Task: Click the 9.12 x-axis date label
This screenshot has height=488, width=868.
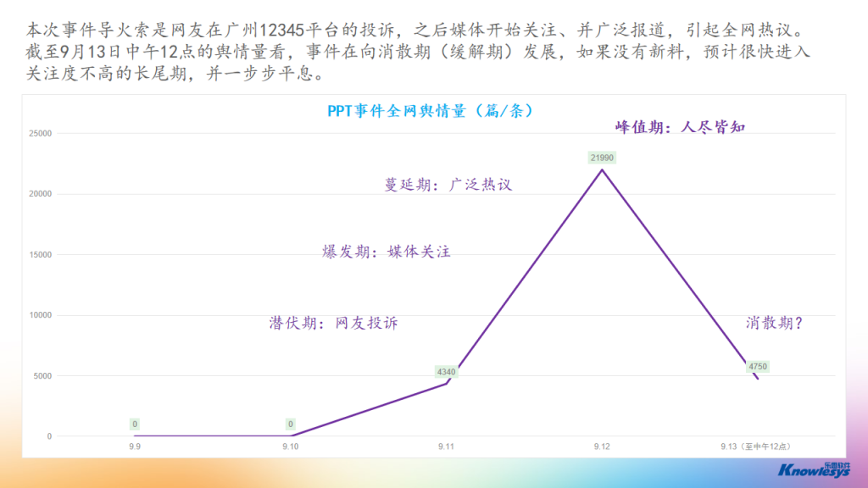Action: [602, 446]
